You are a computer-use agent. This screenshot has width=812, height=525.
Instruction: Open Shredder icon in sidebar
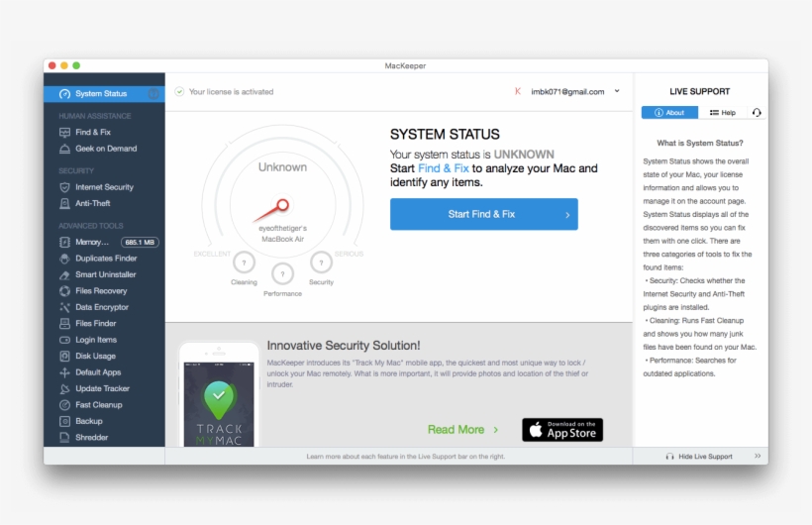coord(64,438)
